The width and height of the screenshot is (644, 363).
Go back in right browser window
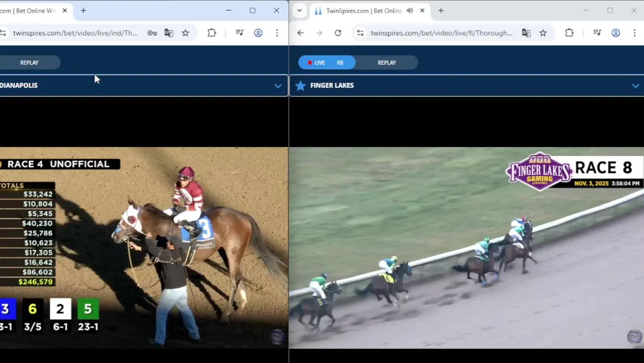click(300, 33)
